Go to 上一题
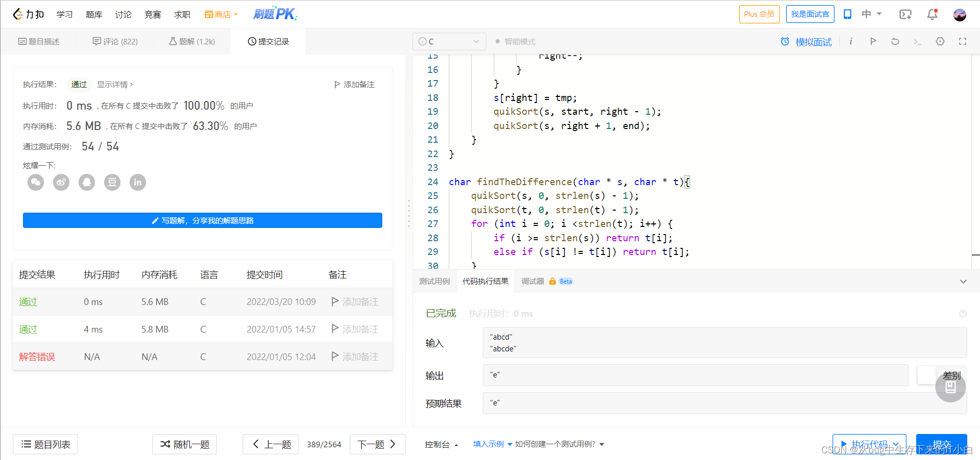The height and width of the screenshot is (460, 980). pos(271,444)
